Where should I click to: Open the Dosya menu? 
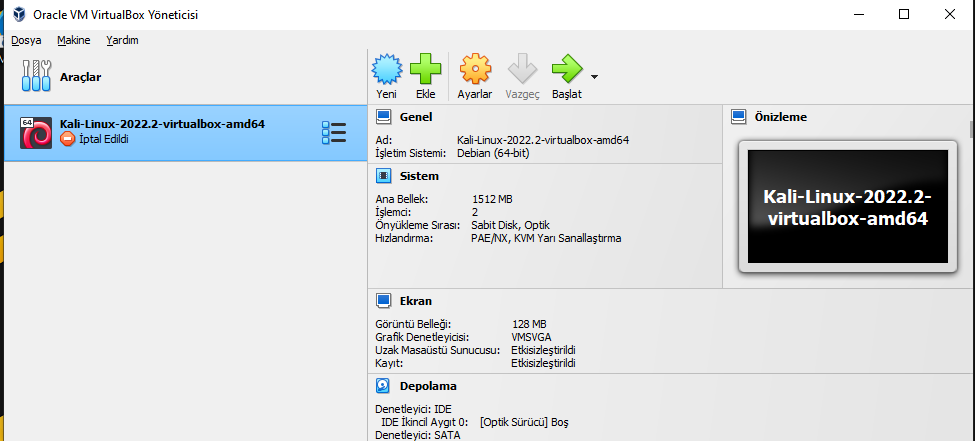pyautogui.click(x=26, y=40)
